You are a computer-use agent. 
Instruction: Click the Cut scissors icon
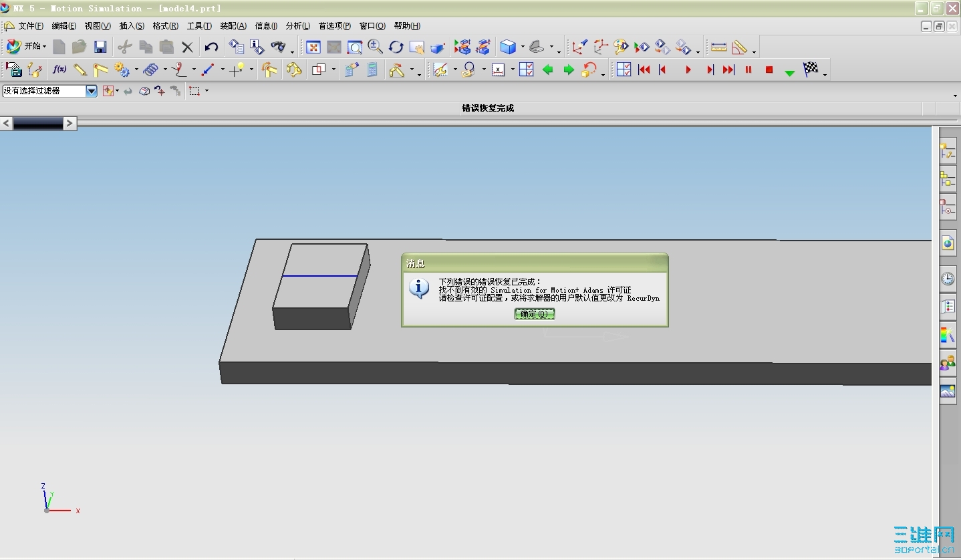point(125,47)
